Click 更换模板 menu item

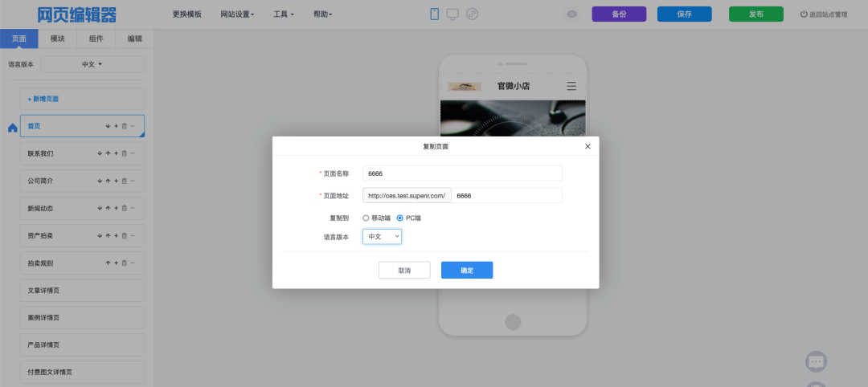coord(187,14)
